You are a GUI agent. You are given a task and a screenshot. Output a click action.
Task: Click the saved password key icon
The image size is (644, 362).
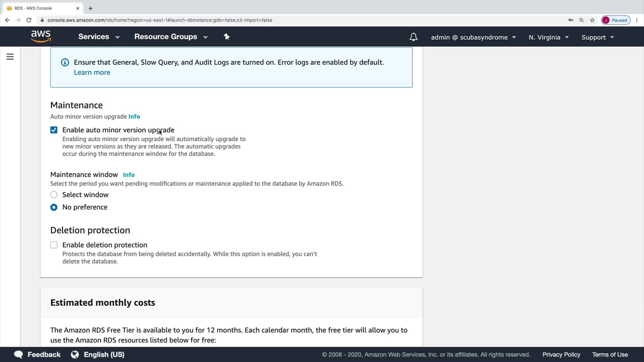coord(571,20)
